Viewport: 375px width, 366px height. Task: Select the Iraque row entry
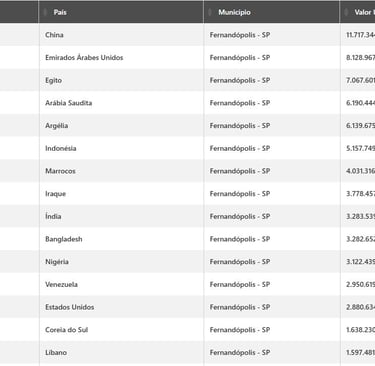[187, 193]
